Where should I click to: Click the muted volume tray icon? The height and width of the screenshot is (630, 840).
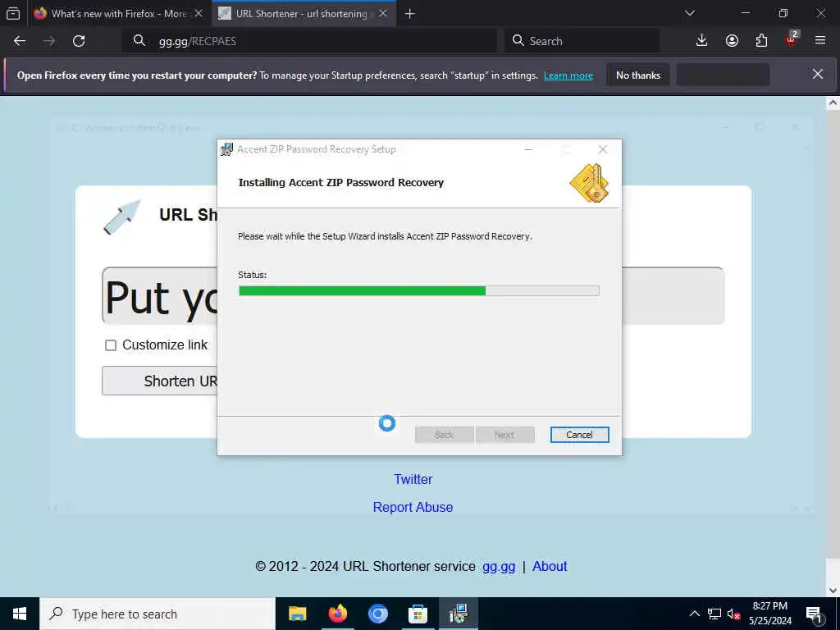point(734,614)
